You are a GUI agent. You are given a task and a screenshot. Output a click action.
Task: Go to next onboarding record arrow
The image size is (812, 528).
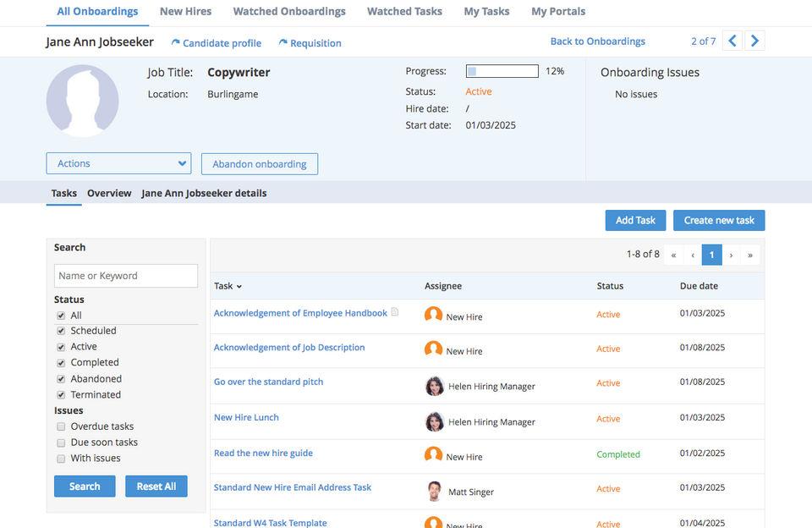point(755,41)
